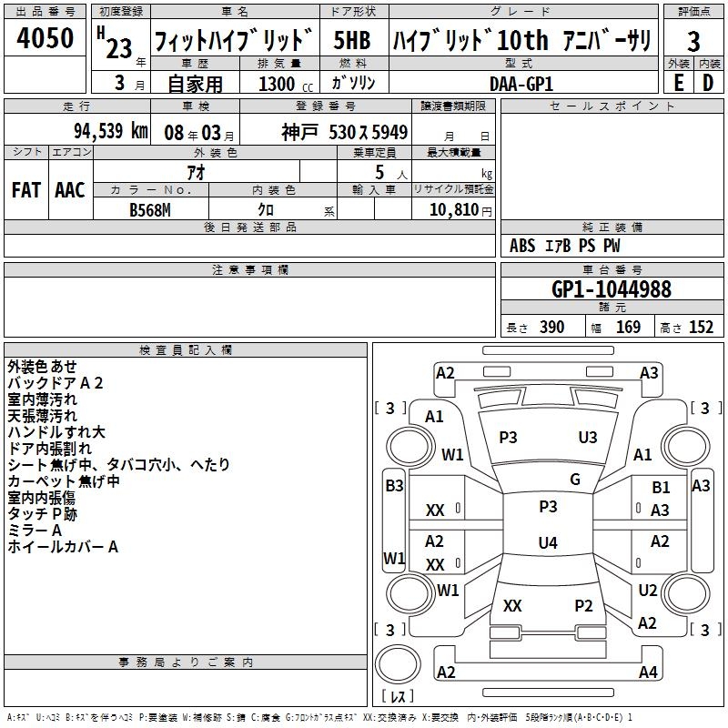Click the width value 169
This screenshot has width=728, height=728.
[x=628, y=327]
